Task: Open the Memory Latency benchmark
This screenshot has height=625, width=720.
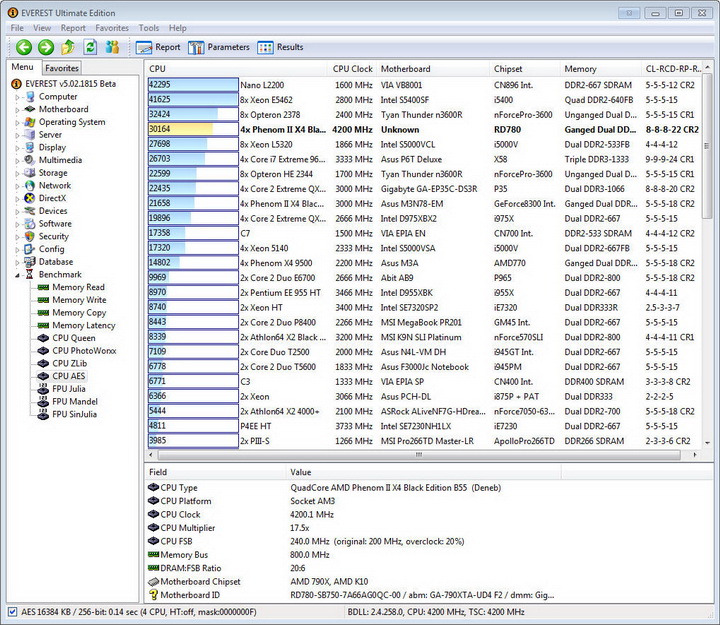Action: tap(84, 326)
